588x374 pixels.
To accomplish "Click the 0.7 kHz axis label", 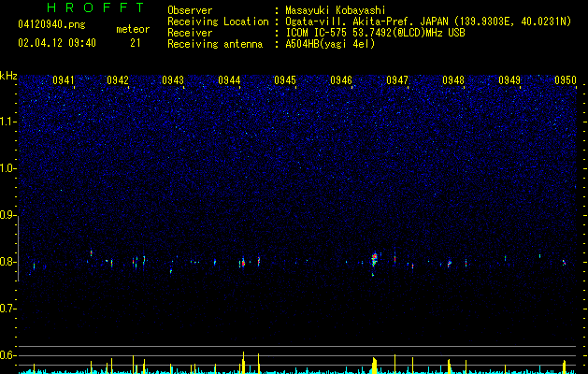I will 7,309.
